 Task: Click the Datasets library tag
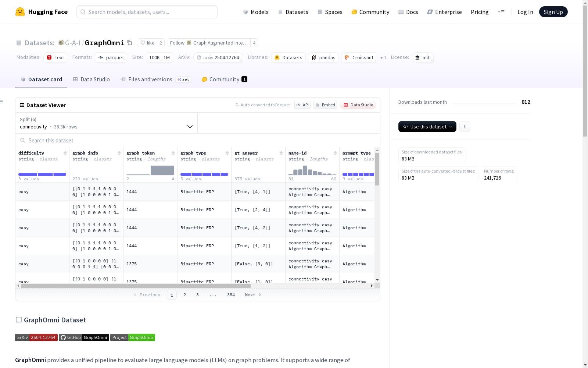[288, 57]
